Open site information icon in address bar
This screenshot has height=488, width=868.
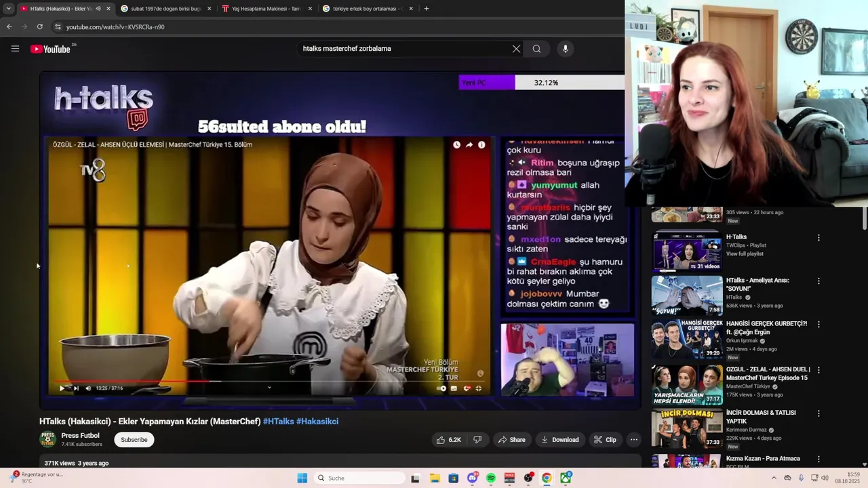point(58,26)
